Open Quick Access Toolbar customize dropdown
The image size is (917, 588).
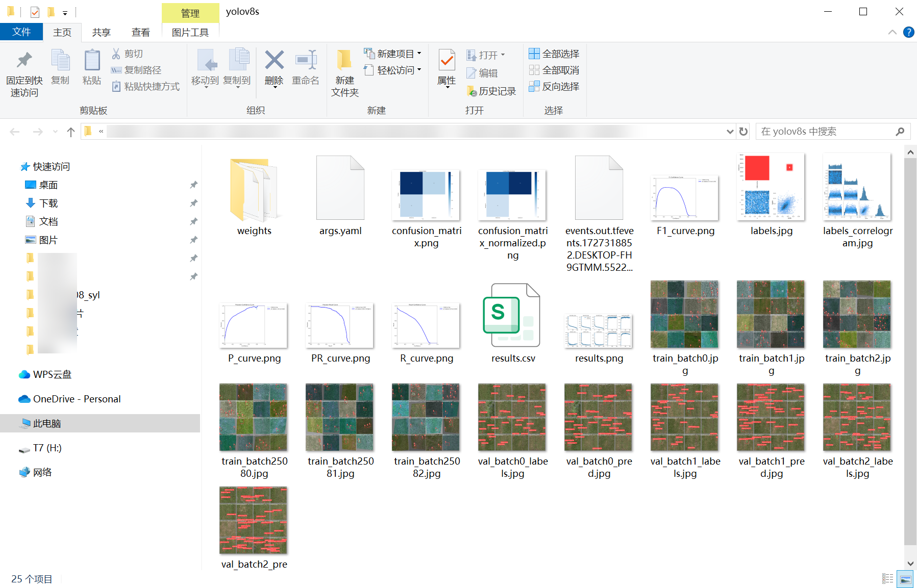click(x=65, y=13)
